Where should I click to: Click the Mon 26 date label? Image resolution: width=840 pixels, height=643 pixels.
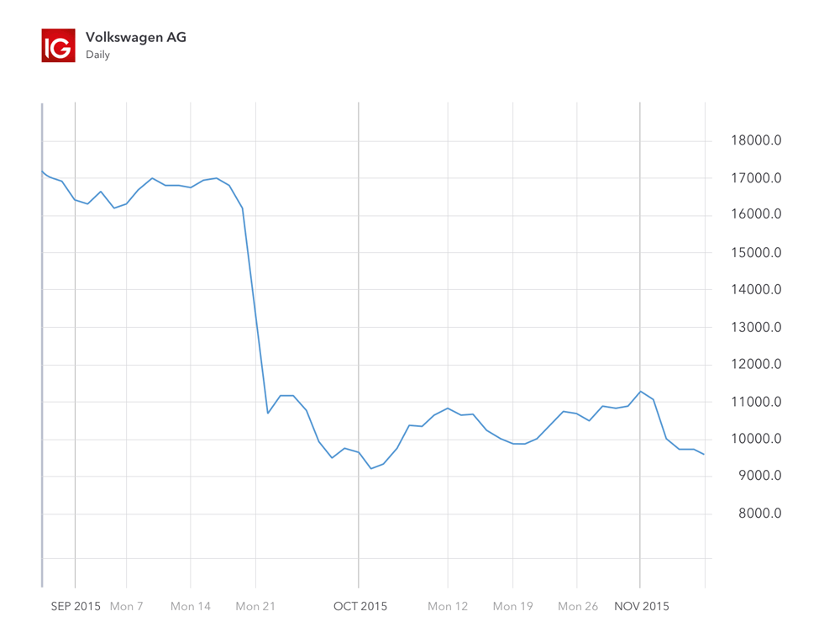[x=578, y=606]
